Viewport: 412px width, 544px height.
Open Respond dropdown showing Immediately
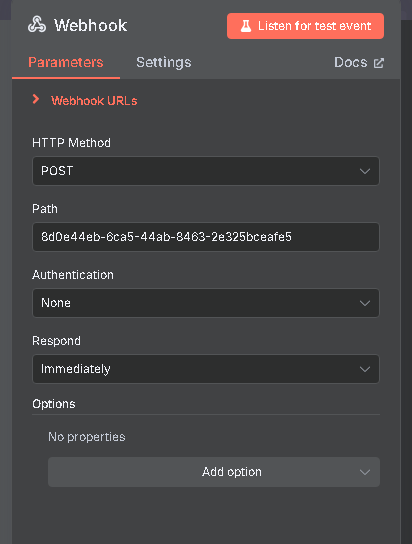[x=206, y=369]
